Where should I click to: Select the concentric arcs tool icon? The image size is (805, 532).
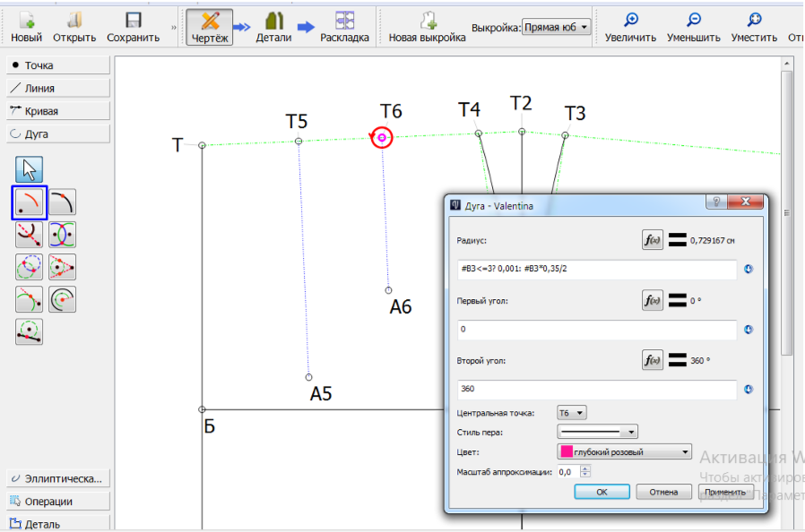(x=62, y=300)
